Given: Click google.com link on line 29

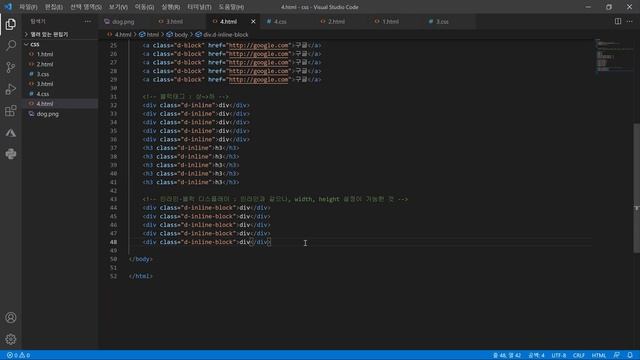Looking at the screenshot, I should pos(259,80).
